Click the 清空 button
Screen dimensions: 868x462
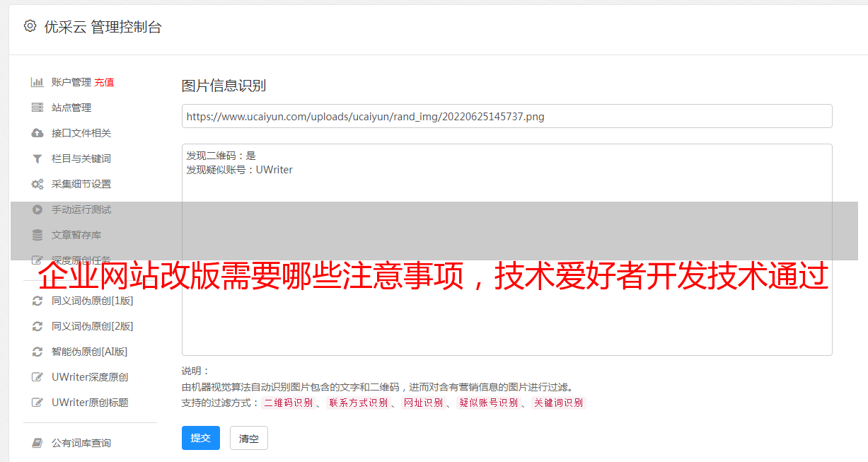249,438
